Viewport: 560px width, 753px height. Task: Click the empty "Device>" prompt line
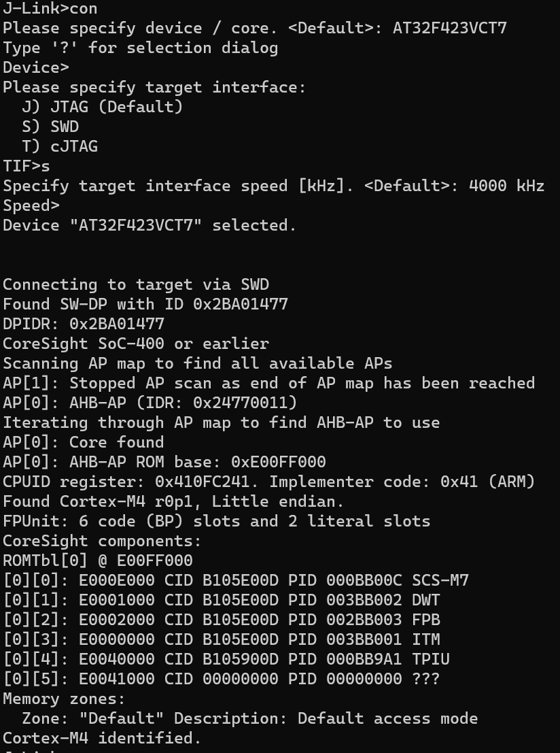click(36, 68)
